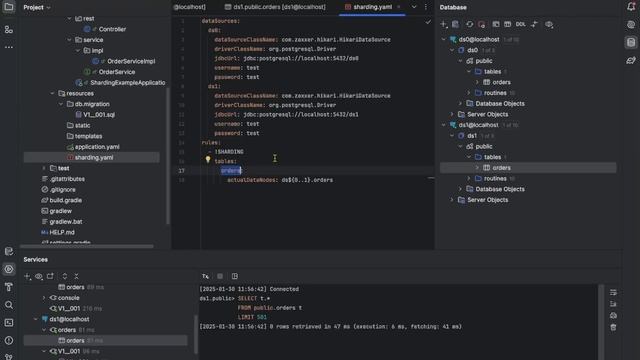The height and width of the screenshot is (360, 640).
Task: Toggle soft-wrap in the console output
Action: point(613,292)
